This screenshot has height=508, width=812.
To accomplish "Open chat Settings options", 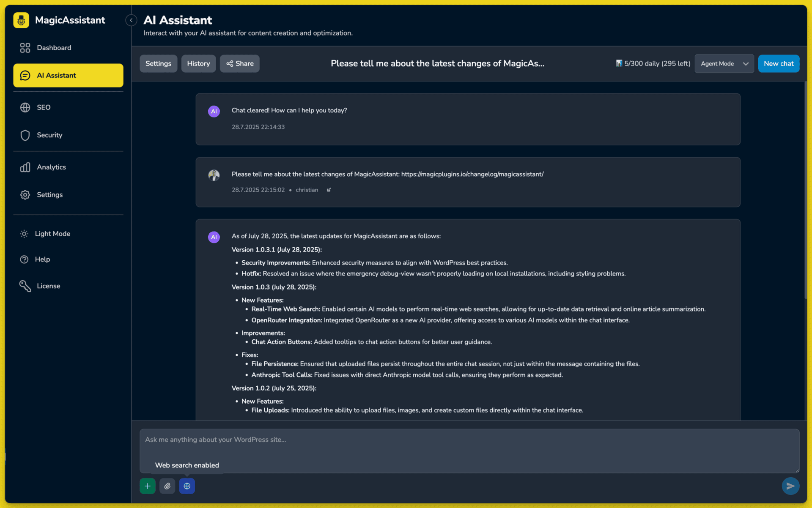I will click(158, 63).
